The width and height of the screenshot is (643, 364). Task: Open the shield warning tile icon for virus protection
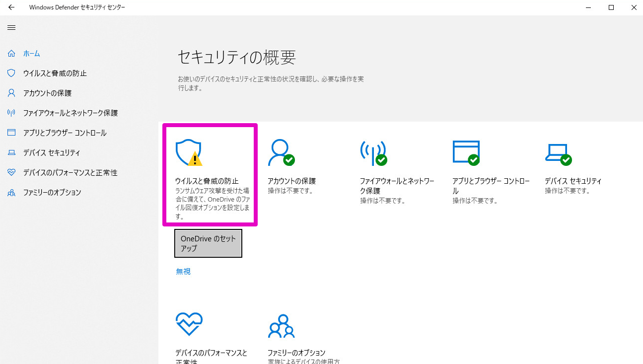(189, 152)
